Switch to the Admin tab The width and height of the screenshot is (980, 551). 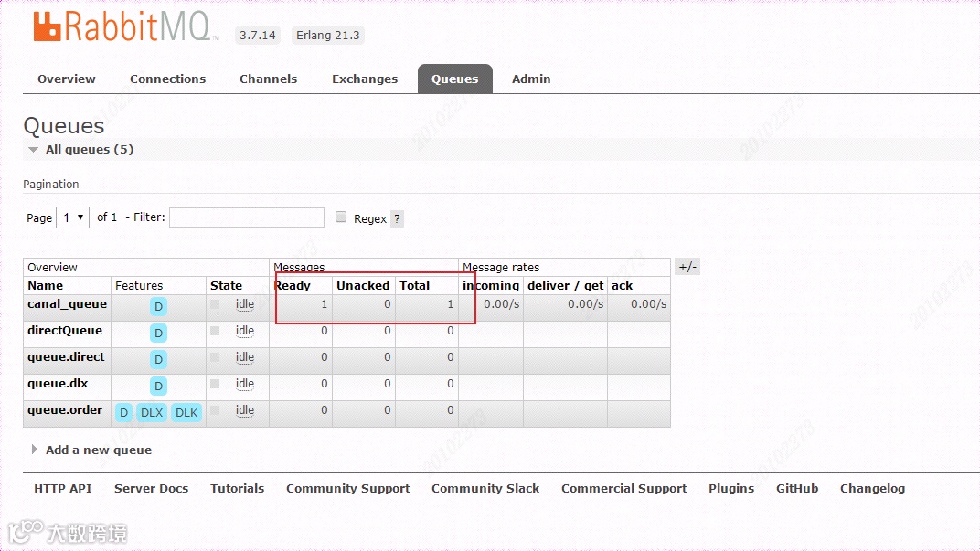pyautogui.click(x=531, y=79)
